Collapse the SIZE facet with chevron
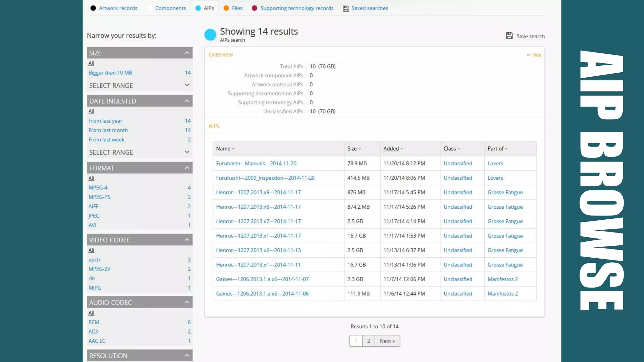Screen dimensions: 644x362 pos(187,53)
